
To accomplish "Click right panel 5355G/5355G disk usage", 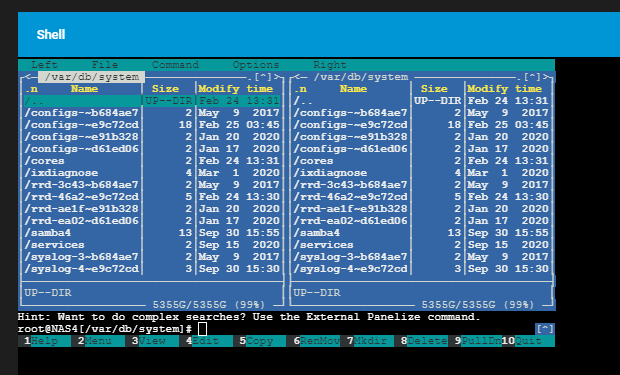I will click(478, 305).
